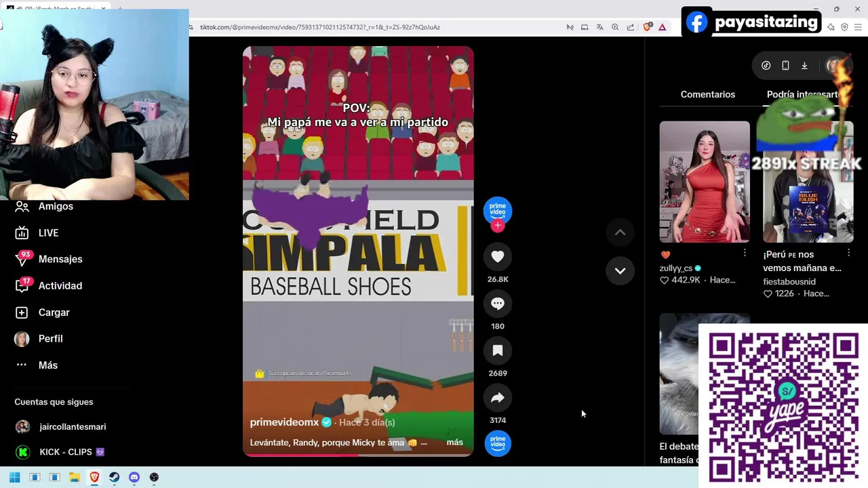This screenshot has height=488, width=868.
Task: Bookmark this video with the favorites icon
Action: [x=498, y=350]
